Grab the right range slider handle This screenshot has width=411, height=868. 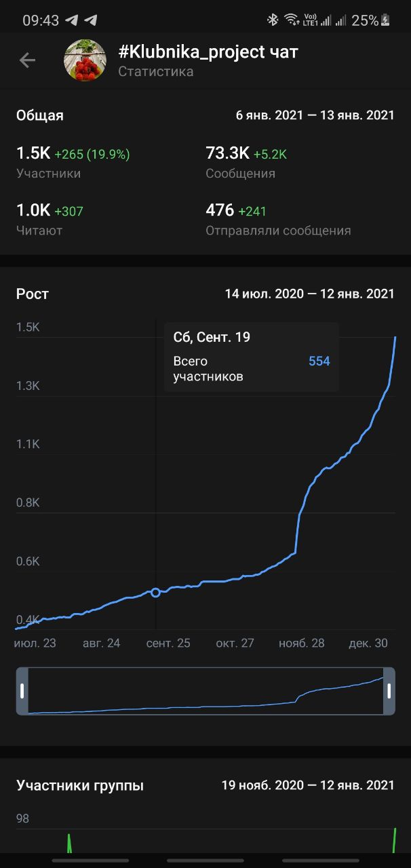point(389,691)
